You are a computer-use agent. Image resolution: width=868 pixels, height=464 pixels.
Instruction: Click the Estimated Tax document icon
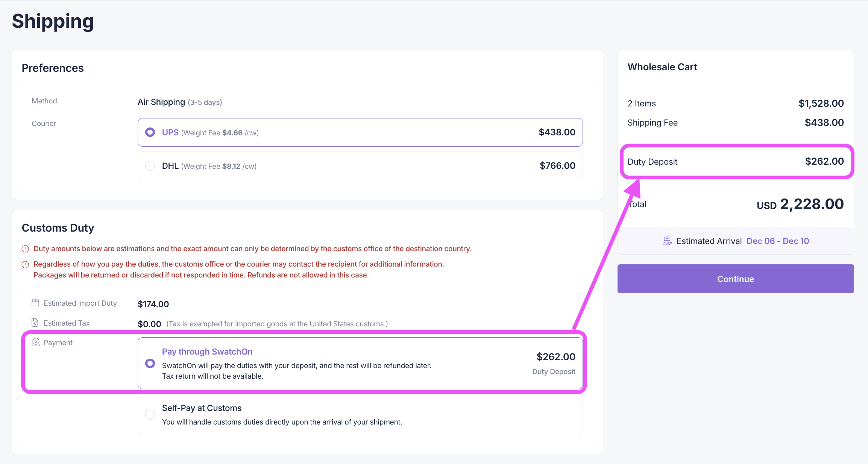35,322
